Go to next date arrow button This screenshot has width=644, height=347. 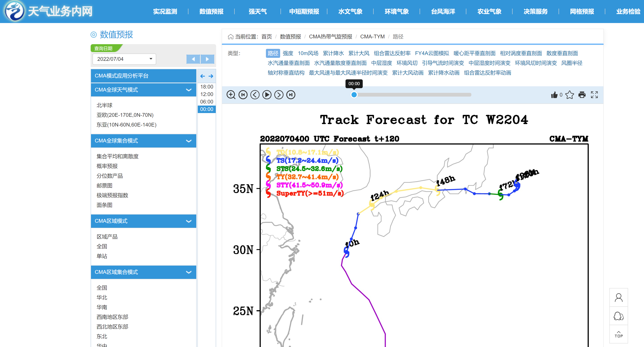click(207, 59)
